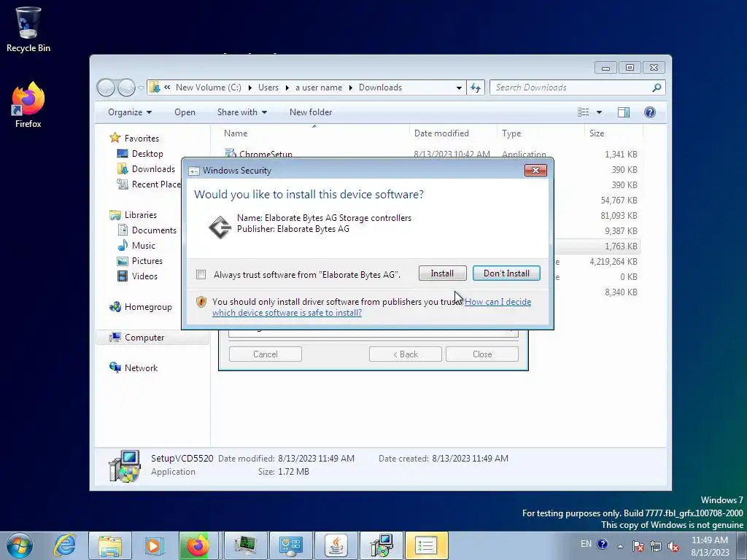This screenshot has height=560, width=747.
Task: Click the Install button in Windows Security
Action: click(x=442, y=273)
